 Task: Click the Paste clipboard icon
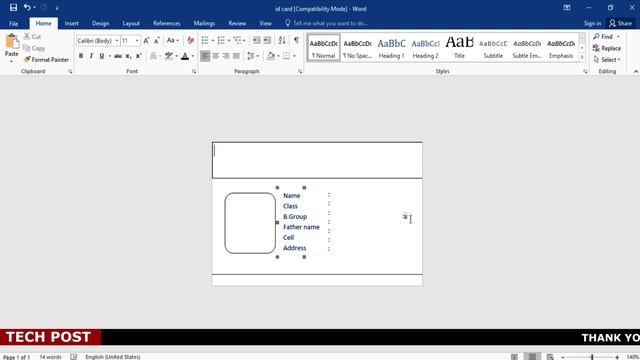pyautogui.click(x=12, y=42)
